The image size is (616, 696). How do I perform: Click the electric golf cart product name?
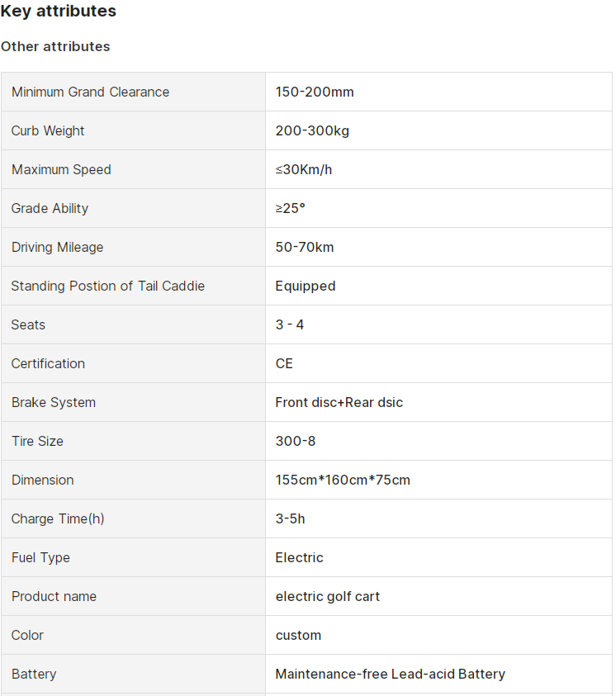pyautogui.click(x=328, y=597)
